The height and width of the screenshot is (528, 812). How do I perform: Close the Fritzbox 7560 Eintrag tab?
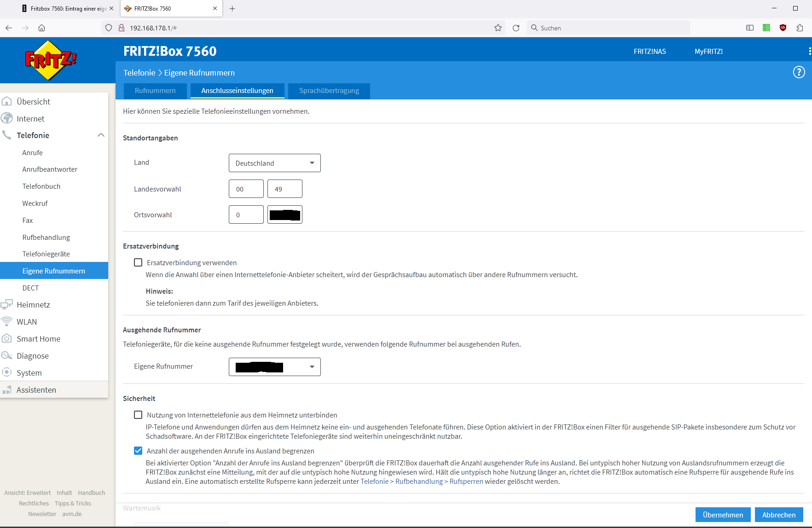pos(111,8)
